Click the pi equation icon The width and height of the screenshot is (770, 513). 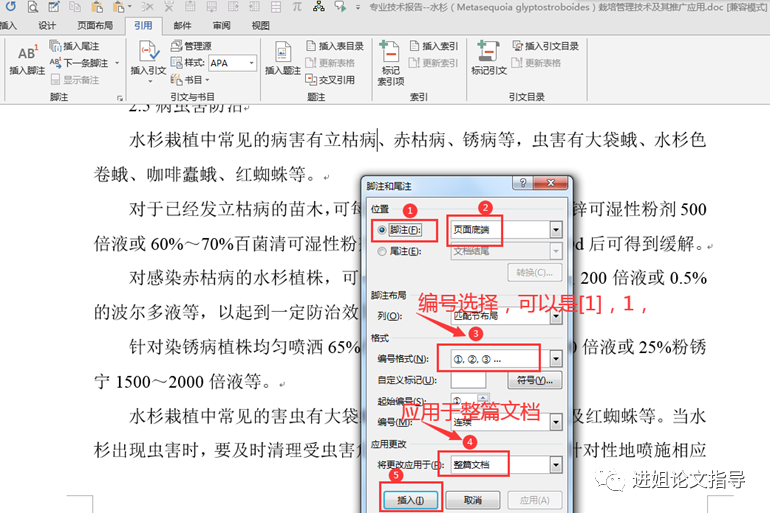click(297, 6)
